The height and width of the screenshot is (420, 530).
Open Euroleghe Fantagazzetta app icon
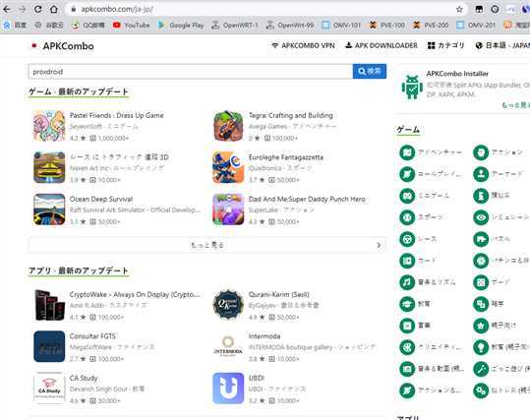pos(228,167)
